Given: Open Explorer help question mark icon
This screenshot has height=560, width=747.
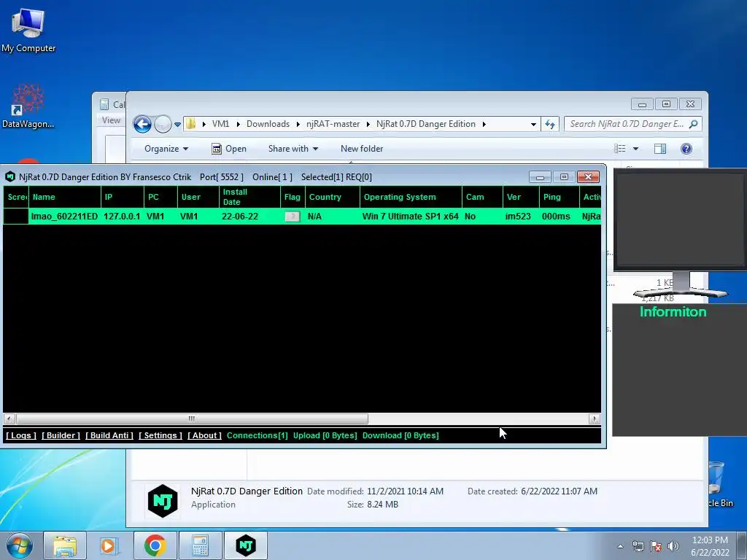Looking at the screenshot, I should (686, 149).
